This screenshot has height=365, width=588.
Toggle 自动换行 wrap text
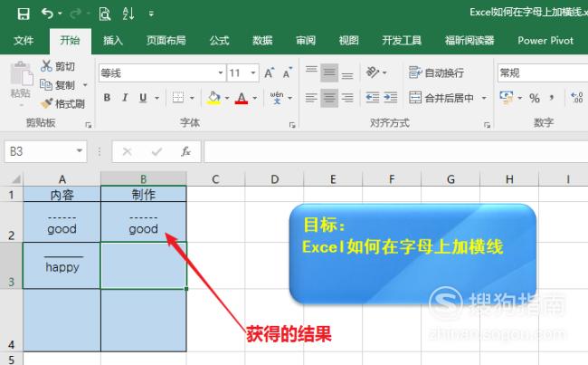(436, 72)
